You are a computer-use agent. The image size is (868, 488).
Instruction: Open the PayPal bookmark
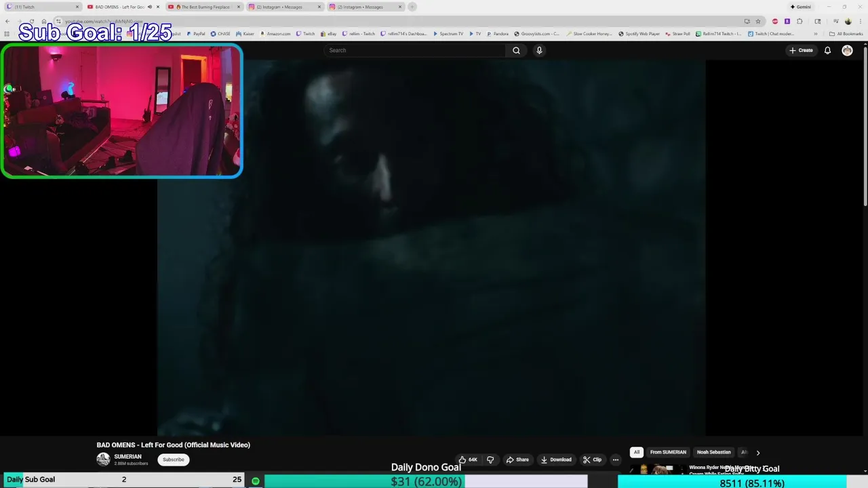(195, 34)
